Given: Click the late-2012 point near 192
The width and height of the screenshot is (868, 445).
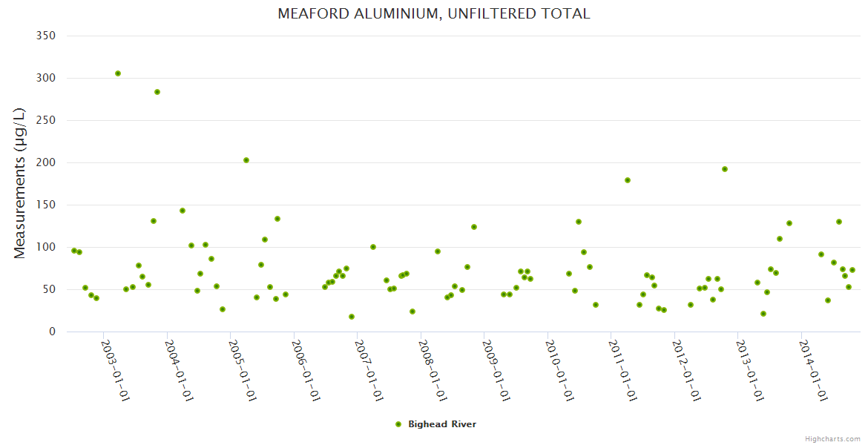Looking at the screenshot, I should click(x=725, y=169).
